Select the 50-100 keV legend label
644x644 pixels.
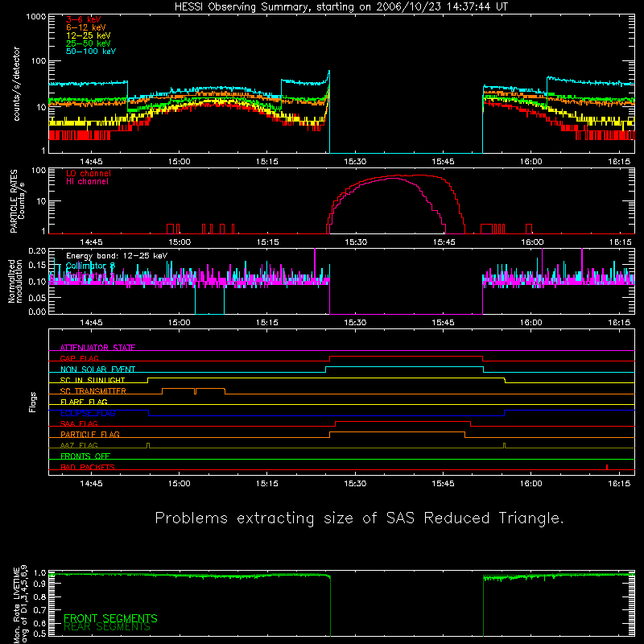pyautogui.click(x=91, y=52)
